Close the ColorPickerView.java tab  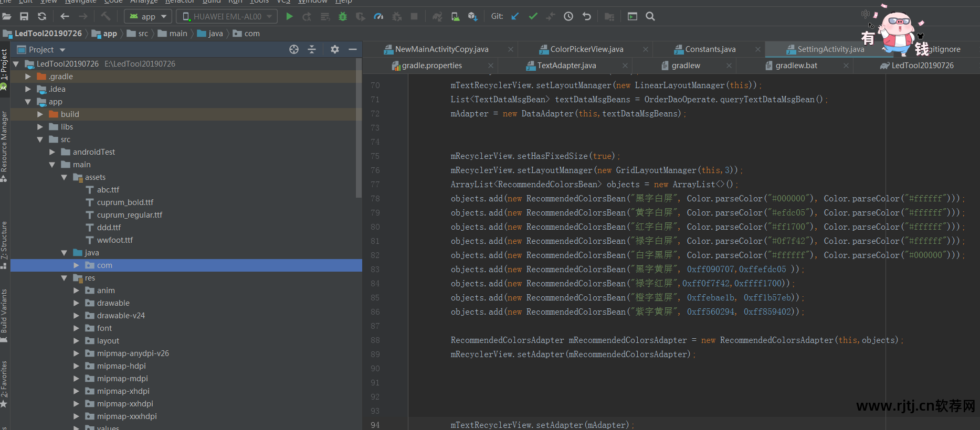click(x=646, y=49)
